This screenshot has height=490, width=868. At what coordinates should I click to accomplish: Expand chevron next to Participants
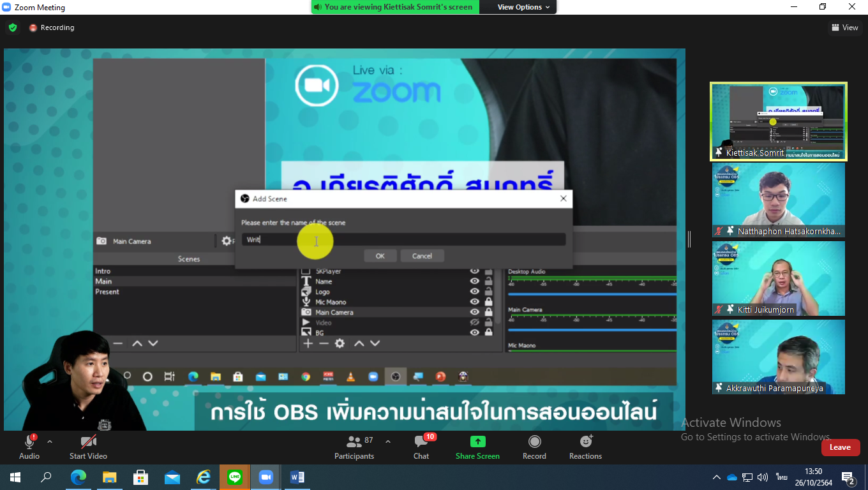point(387,442)
